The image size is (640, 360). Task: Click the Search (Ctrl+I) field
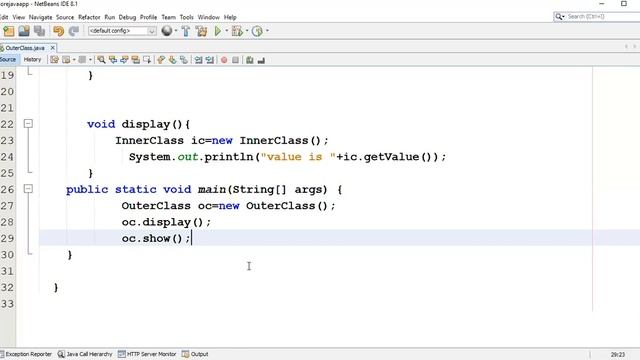597,16
